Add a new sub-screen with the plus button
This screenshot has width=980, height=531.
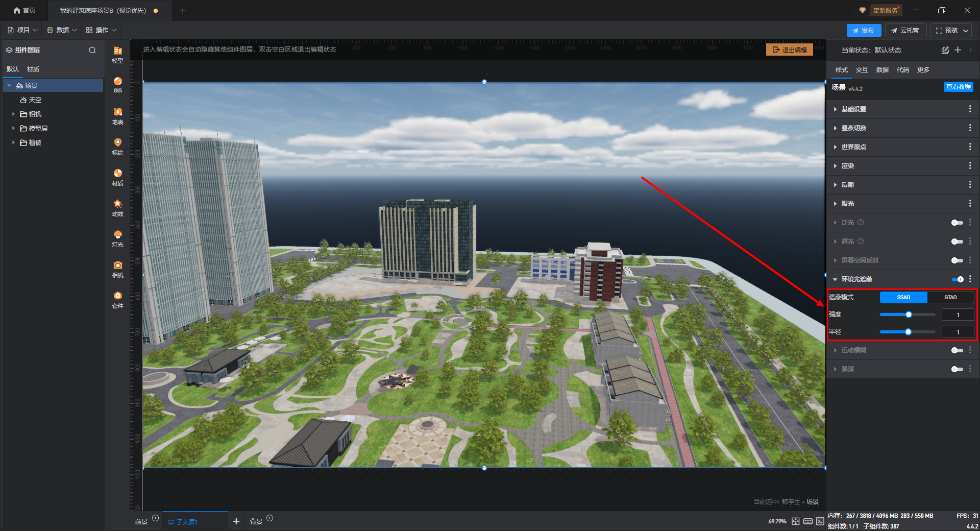[236, 521]
